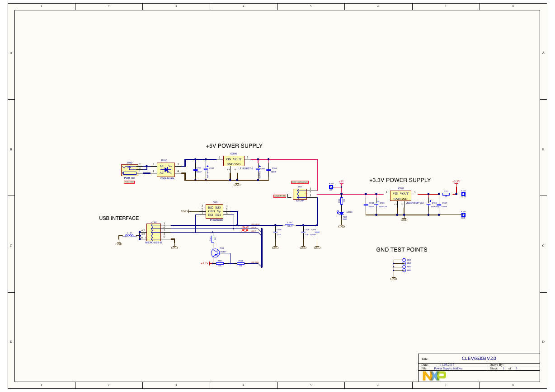The height and width of the screenshot is (392, 555).
Task: Select the K100 +5V test point marker
Action: 331,187
